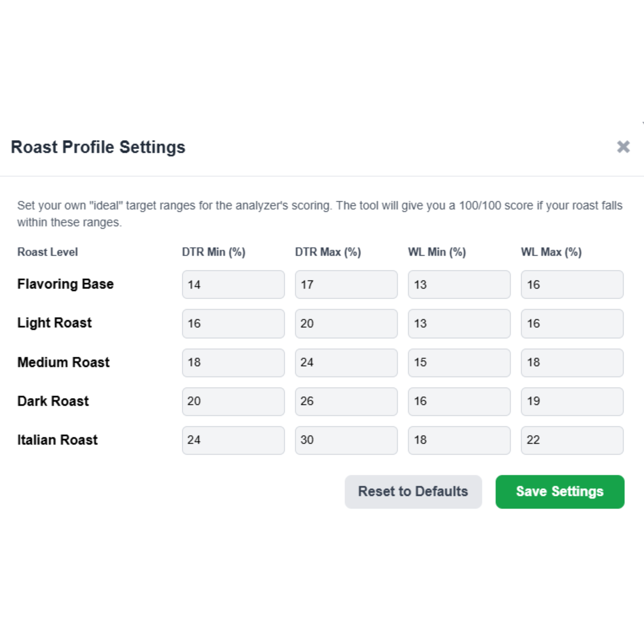Select the Italian Roast DTR Max field
The height and width of the screenshot is (644, 644).
(346, 440)
